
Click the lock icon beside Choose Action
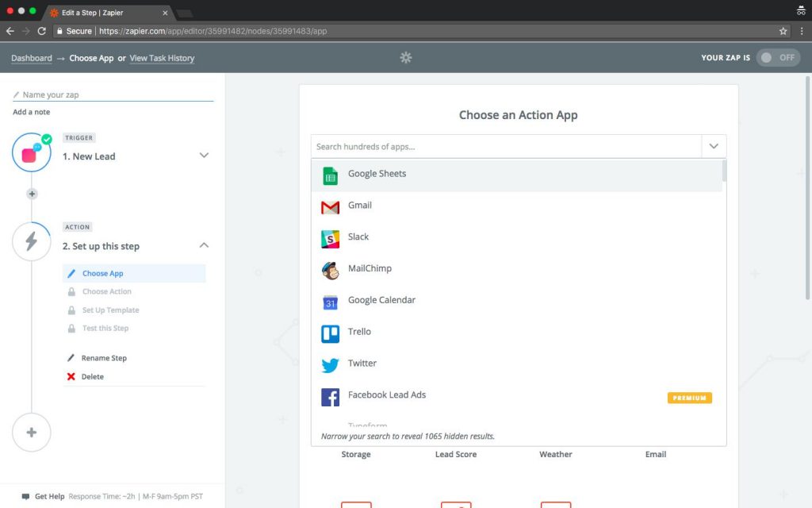click(x=71, y=292)
